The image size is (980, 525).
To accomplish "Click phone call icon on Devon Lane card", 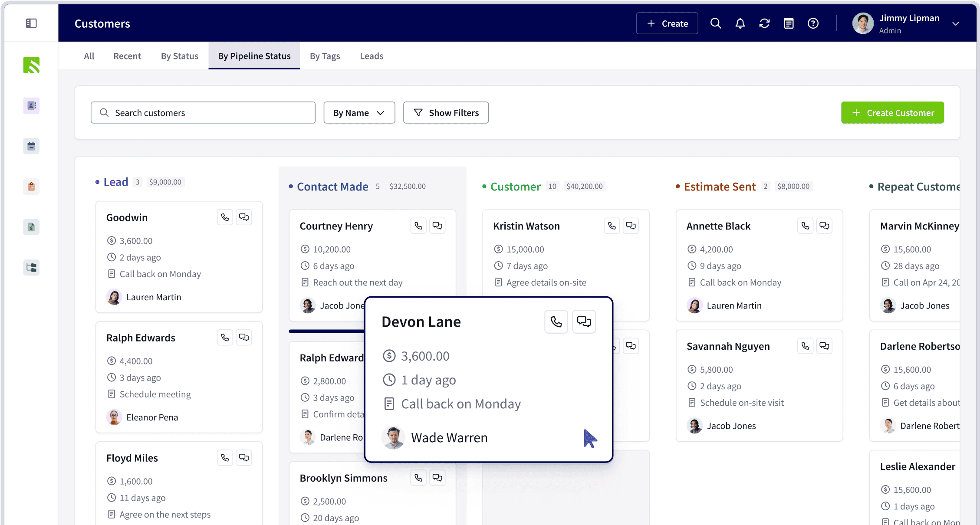I will click(556, 322).
